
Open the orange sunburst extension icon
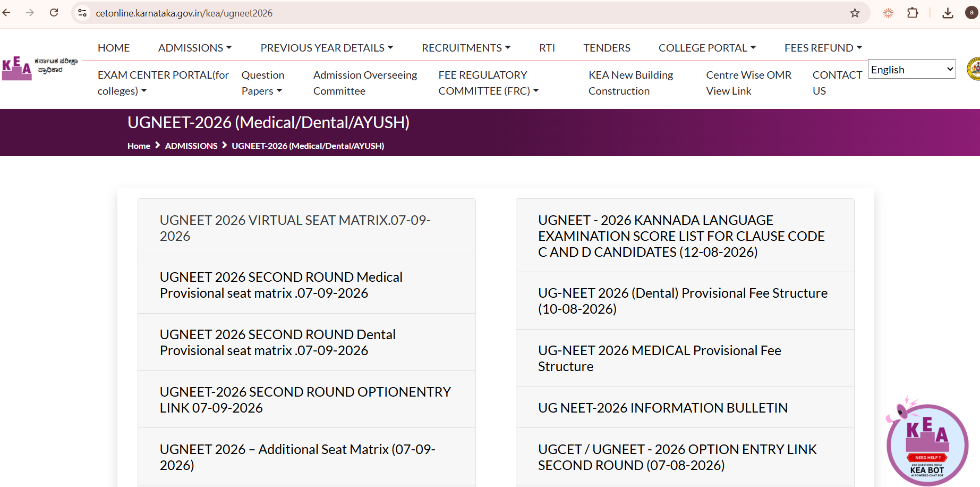tap(888, 13)
